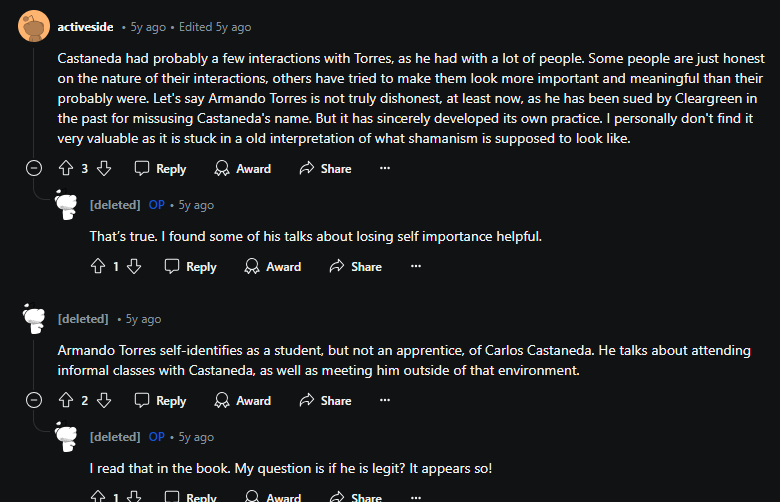Open more options on self-identifies comment
Screen dimensions: 780x502
tap(385, 401)
